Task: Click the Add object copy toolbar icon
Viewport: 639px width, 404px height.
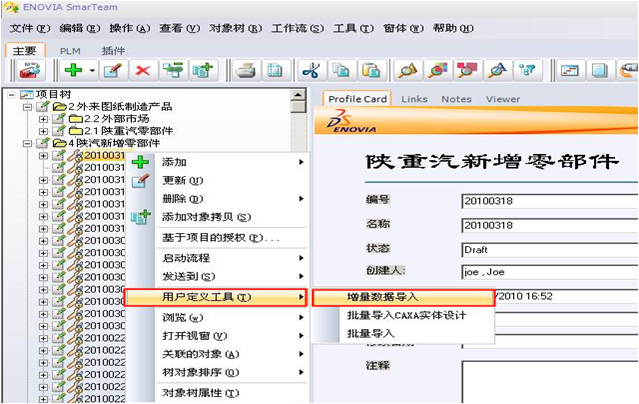Action: click(x=203, y=71)
